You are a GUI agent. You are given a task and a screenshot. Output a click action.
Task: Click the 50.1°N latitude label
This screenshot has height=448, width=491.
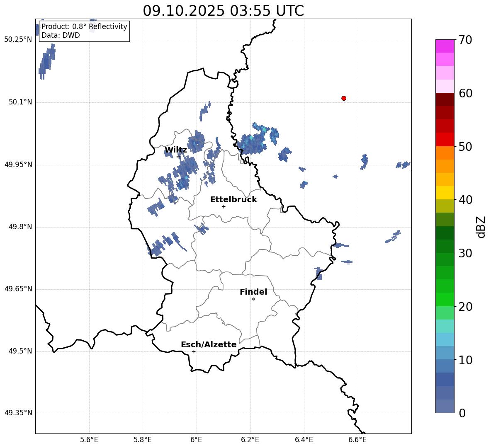(x=20, y=102)
